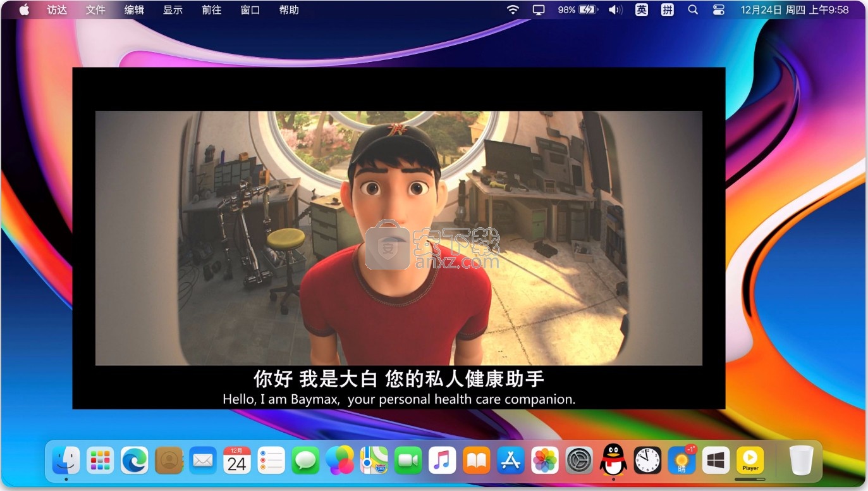Open Maps from the Dock

pos(374,460)
